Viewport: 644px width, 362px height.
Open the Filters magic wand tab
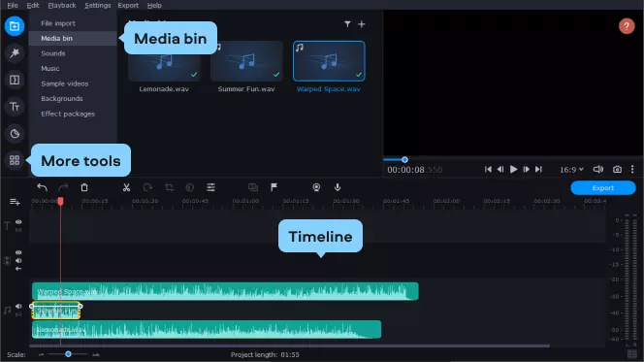pyautogui.click(x=15, y=53)
